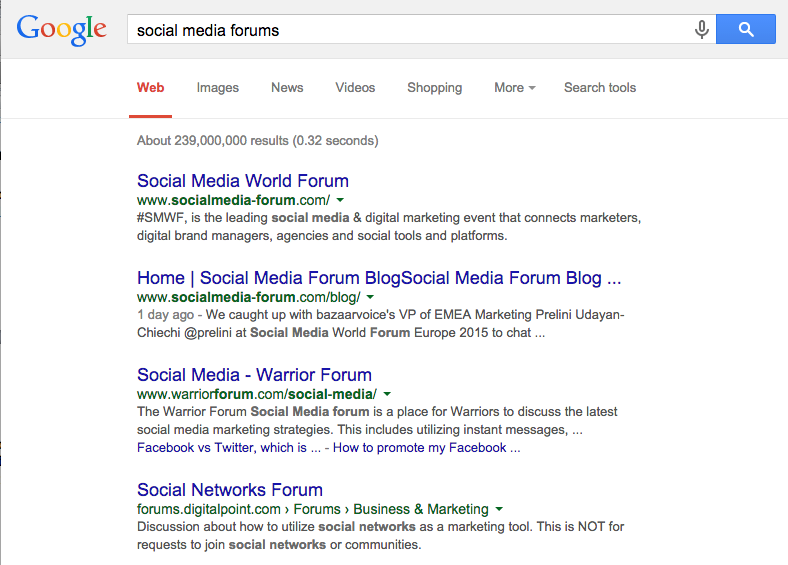The width and height of the screenshot is (788, 565).
Task: Open the 'Facebook vs Twitter, which is' sublink
Action: (x=222, y=447)
